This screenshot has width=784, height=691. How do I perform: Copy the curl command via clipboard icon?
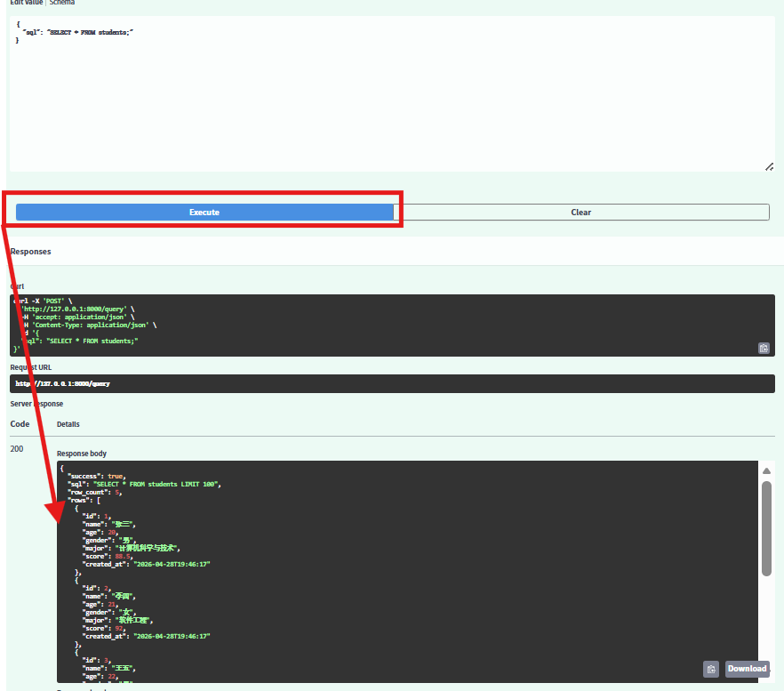pos(764,349)
